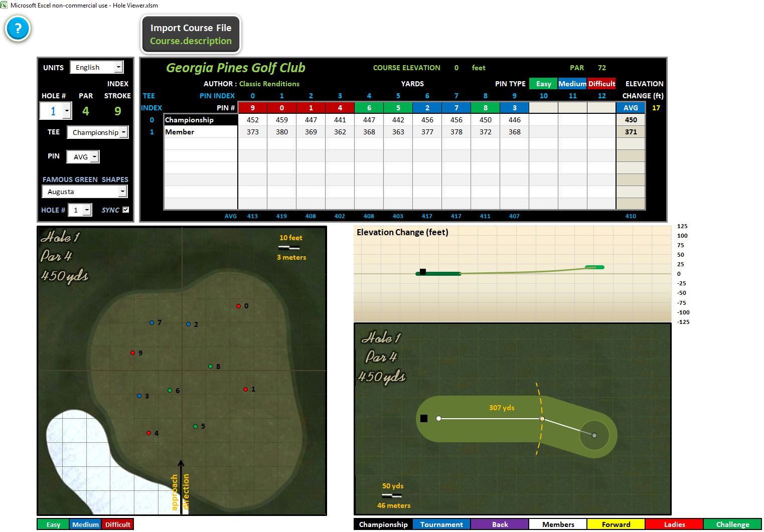Expand the Tee dropdown showing Championship

coord(123,132)
